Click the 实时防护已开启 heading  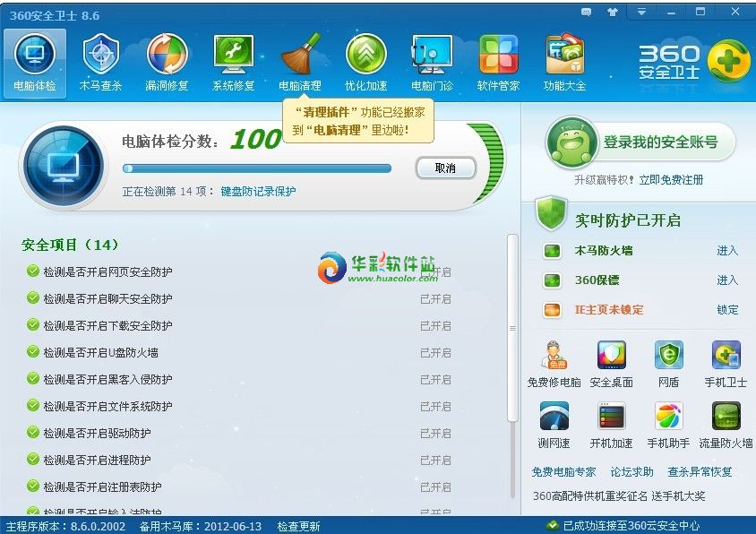coord(628,220)
